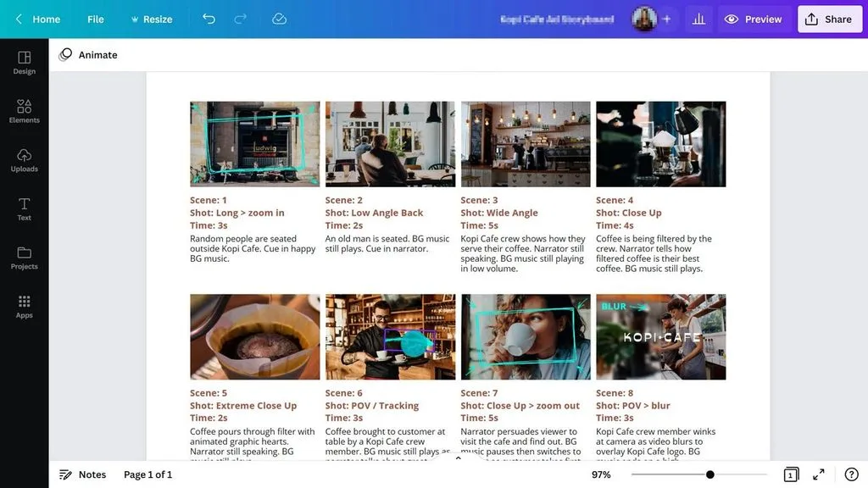868x488 pixels.
Task: Click the zoom slider handle
Action: (x=709, y=474)
